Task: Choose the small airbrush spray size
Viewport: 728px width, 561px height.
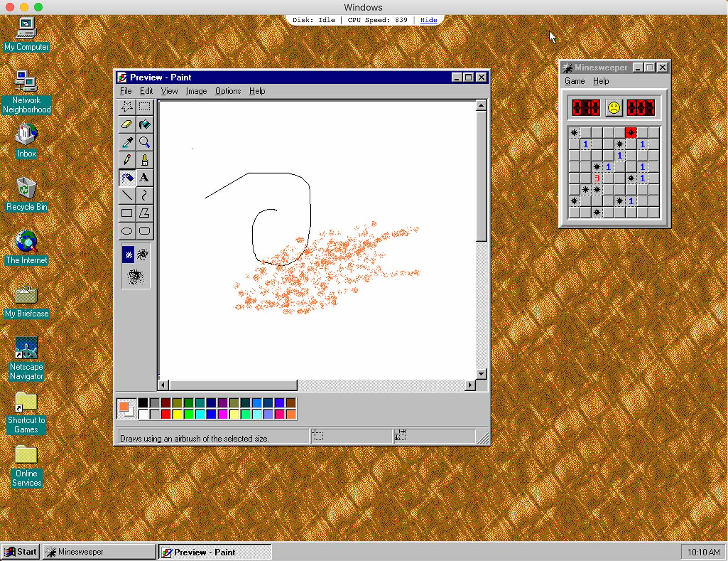Action: pos(129,255)
